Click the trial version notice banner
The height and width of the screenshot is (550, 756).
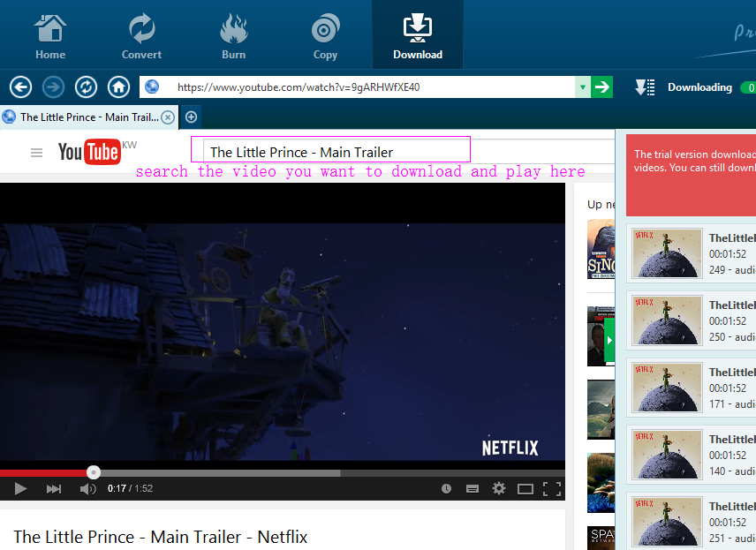[691, 175]
